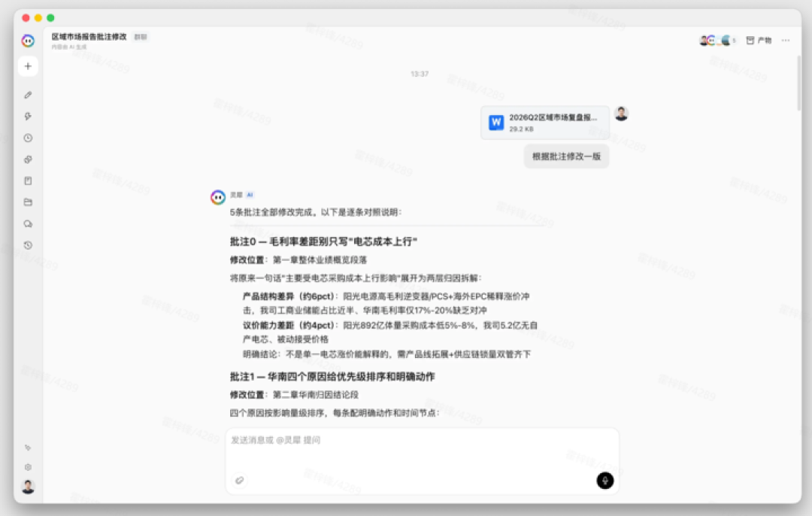The width and height of the screenshot is (812, 516).
Task: Open the folder files icon in sidebar
Action: click(28, 202)
